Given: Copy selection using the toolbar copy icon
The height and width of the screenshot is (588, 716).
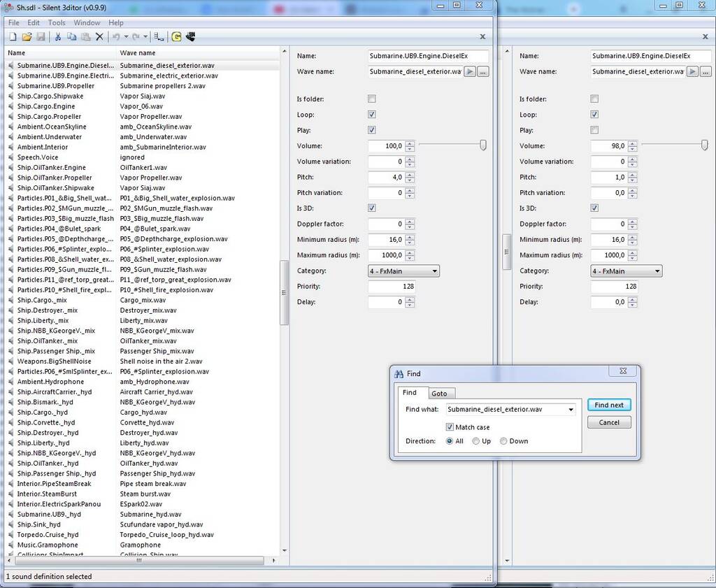Looking at the screenshot, I should [x=72, y=37].
